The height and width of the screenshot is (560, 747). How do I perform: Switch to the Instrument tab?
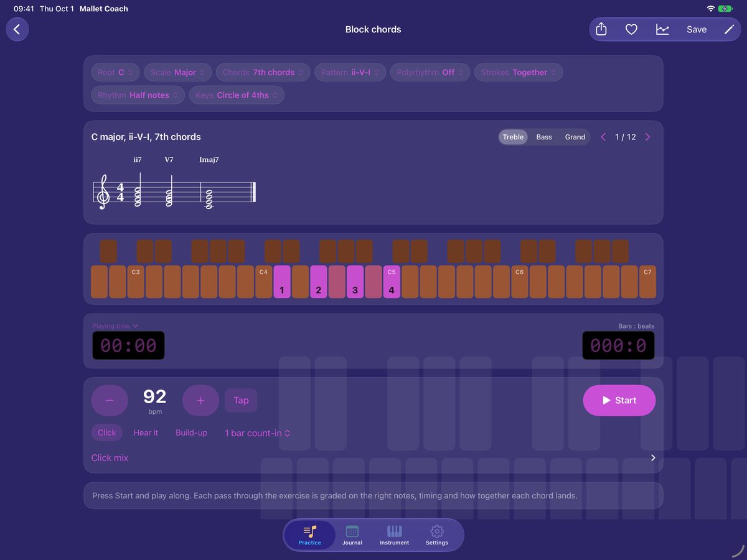pyautogui.click(x=395, y=535)
